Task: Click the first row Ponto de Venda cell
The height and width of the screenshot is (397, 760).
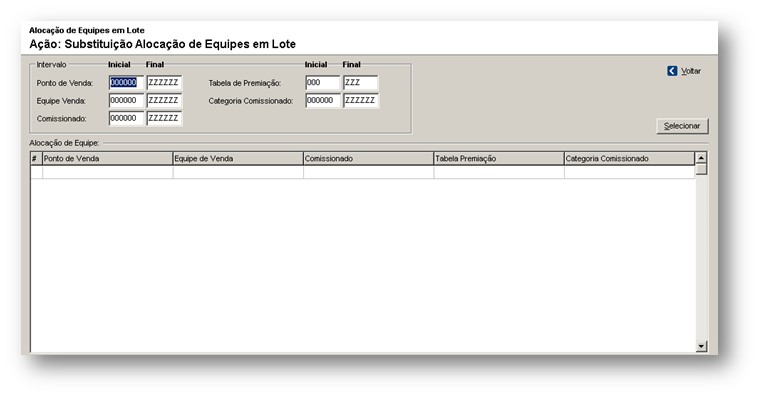Action: (x=108, y=172)
